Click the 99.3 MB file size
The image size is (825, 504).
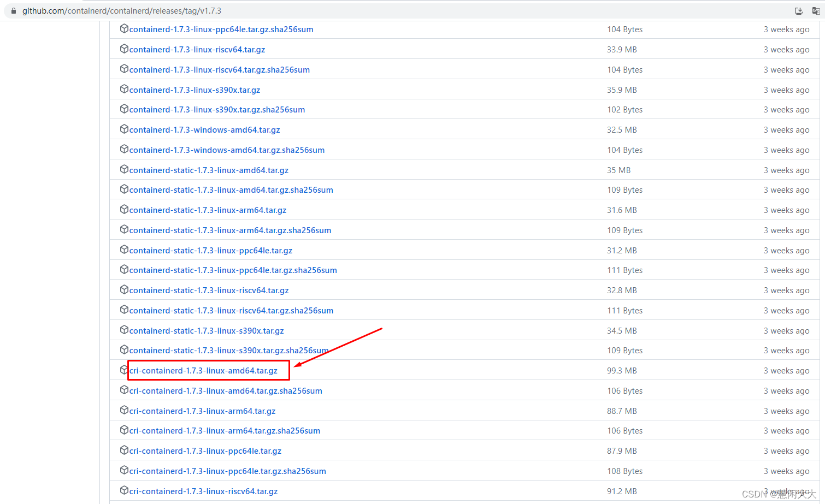click(622, 371)
